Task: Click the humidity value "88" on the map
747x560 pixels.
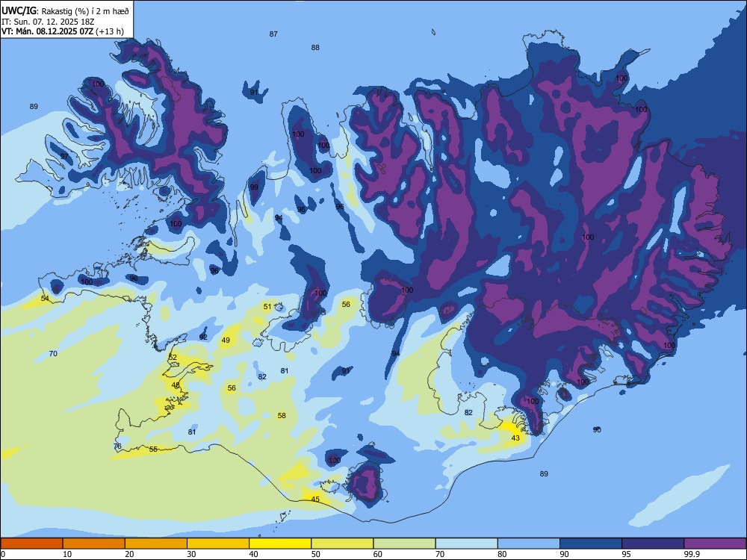Action: pos(315,47)
